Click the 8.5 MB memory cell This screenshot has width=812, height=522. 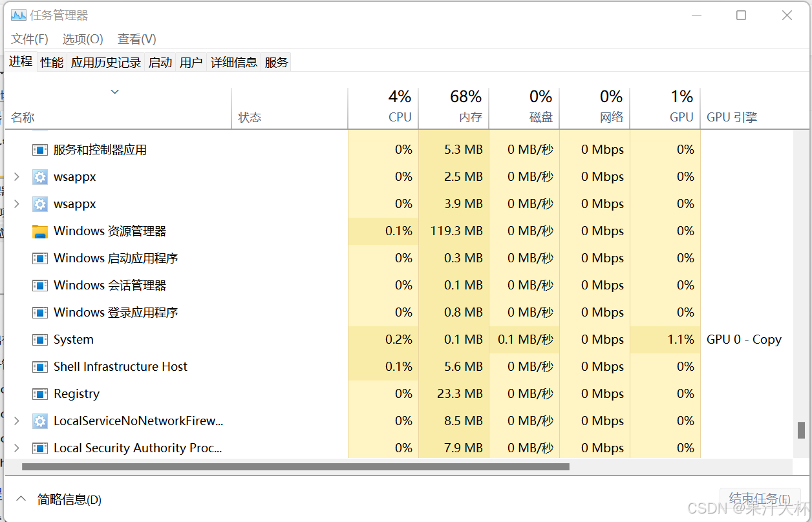tap(454, 421)
